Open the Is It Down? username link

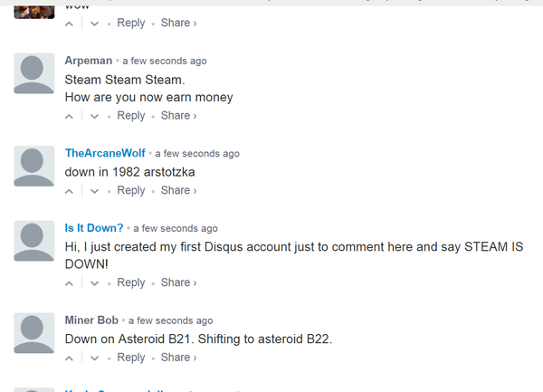point(94,227)
